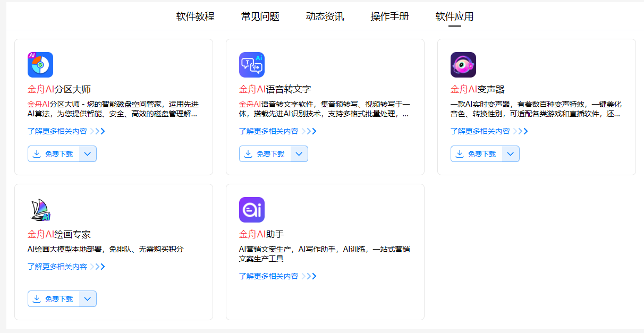Open the 操作手册 tab
The height and width of the screenshot is (333, 644).
[389, 16]
